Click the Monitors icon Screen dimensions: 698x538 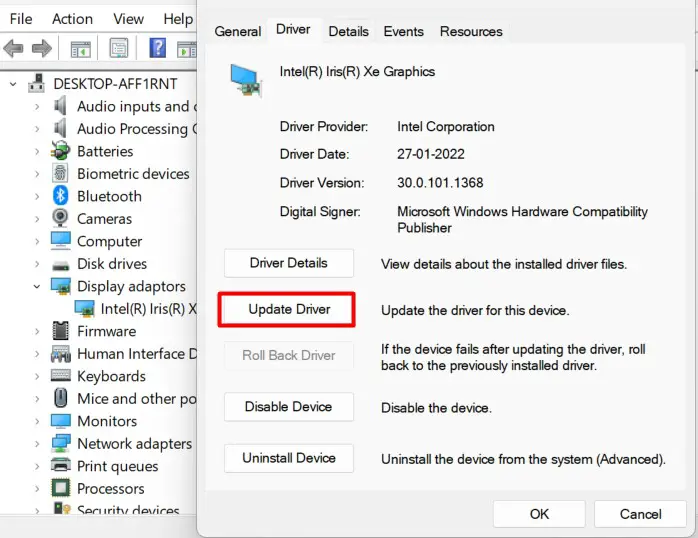61,421
